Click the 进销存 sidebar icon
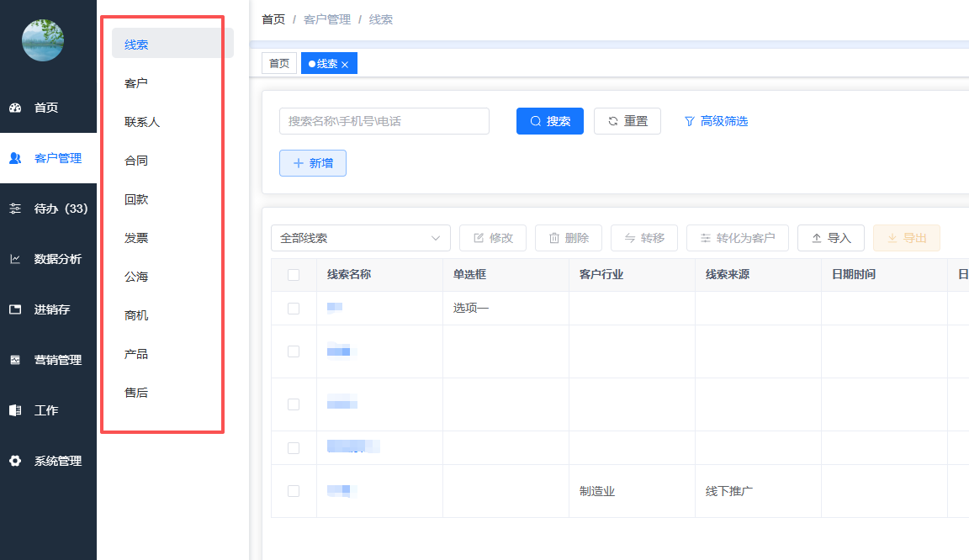 pos(15,309)
